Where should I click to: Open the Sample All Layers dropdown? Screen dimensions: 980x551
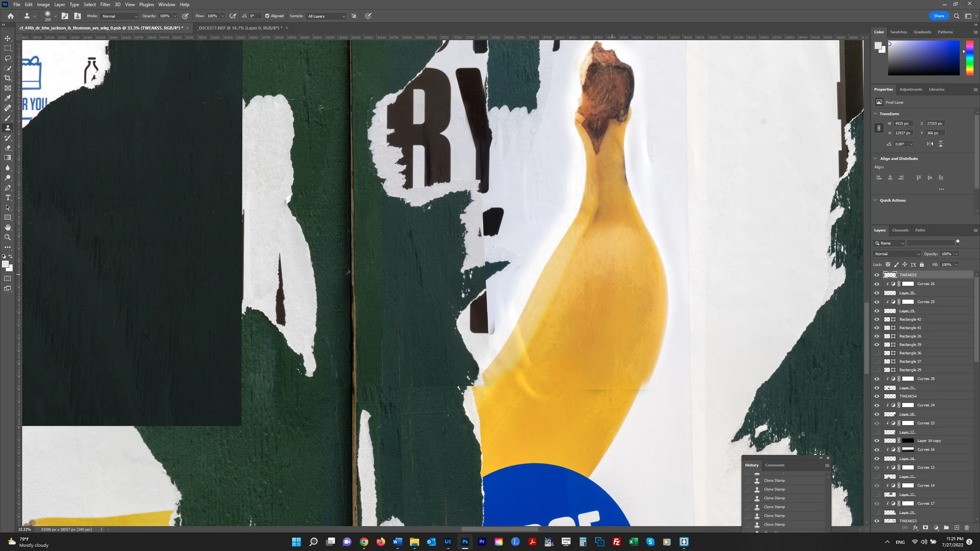(326, 16)
